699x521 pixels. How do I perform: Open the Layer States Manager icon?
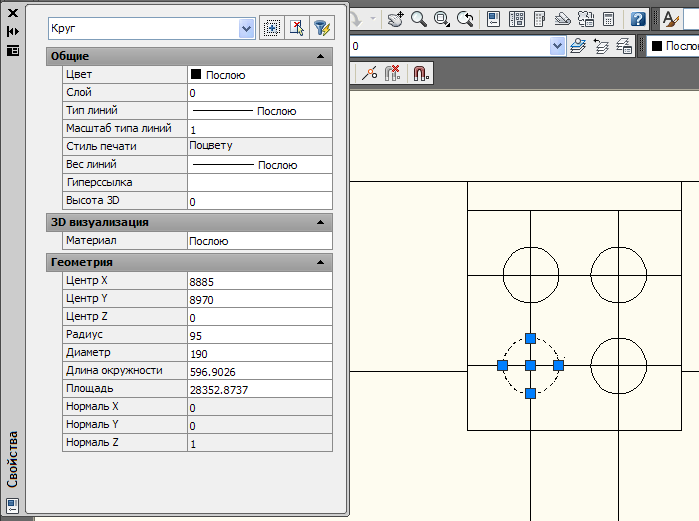pos(624,46)
